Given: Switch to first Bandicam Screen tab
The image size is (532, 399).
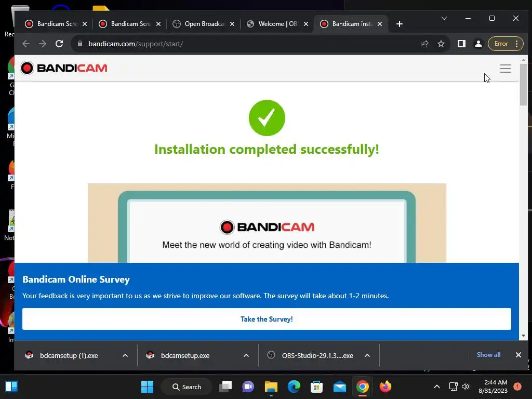Looking at the screenshot, I should pyautogui.click(x=56, y=24).
